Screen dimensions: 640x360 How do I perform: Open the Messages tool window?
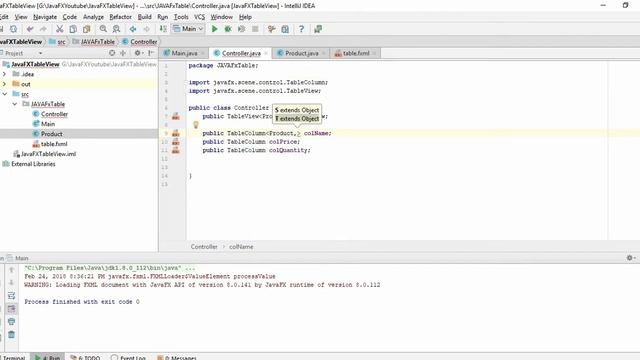pyautogui.click(x=177, y=357)
